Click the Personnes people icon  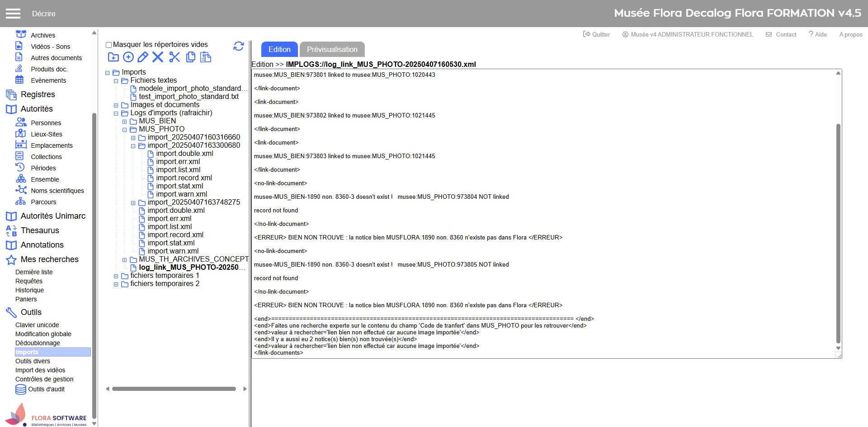(21, 122)
